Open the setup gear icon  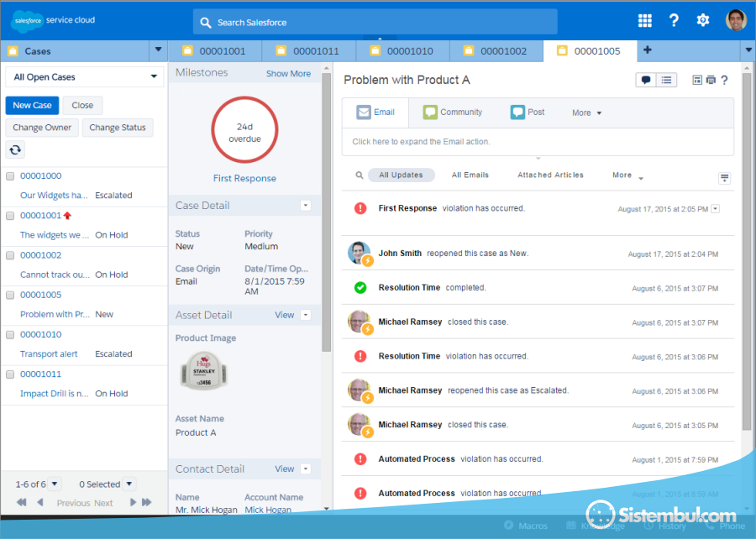click(x=703, y=21)
